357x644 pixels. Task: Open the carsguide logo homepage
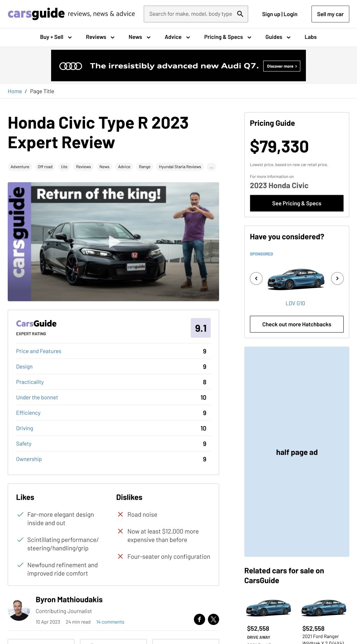pyautogui.click(x=36, y=14)
